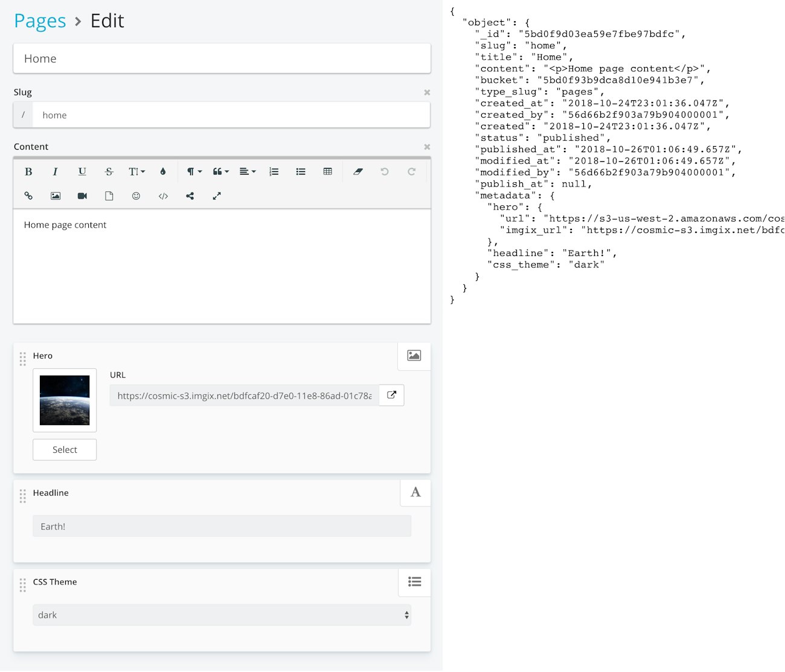Click the Headline field containing Earth!
Screen dimensions: 785x672
(x=222, y=526)
